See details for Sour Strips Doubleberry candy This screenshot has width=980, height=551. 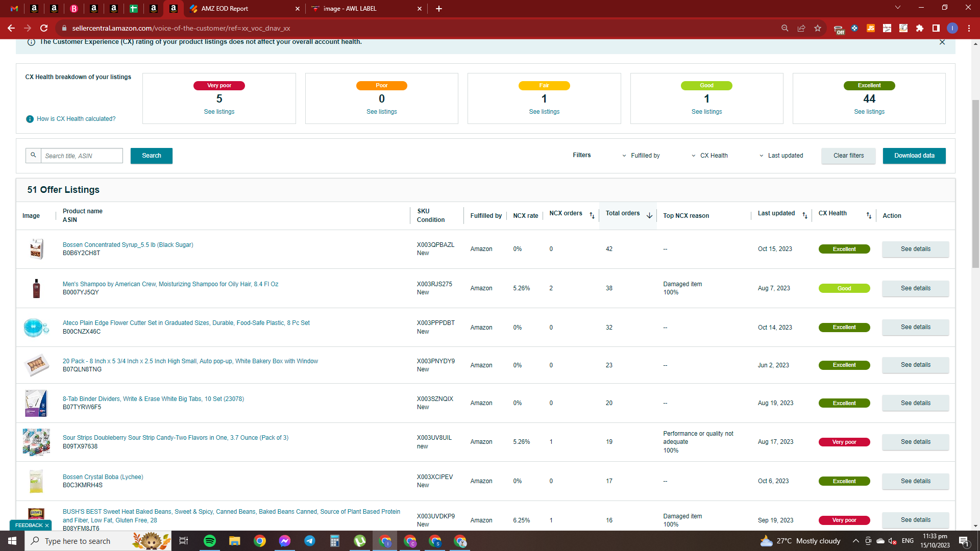tap(916, 442)
